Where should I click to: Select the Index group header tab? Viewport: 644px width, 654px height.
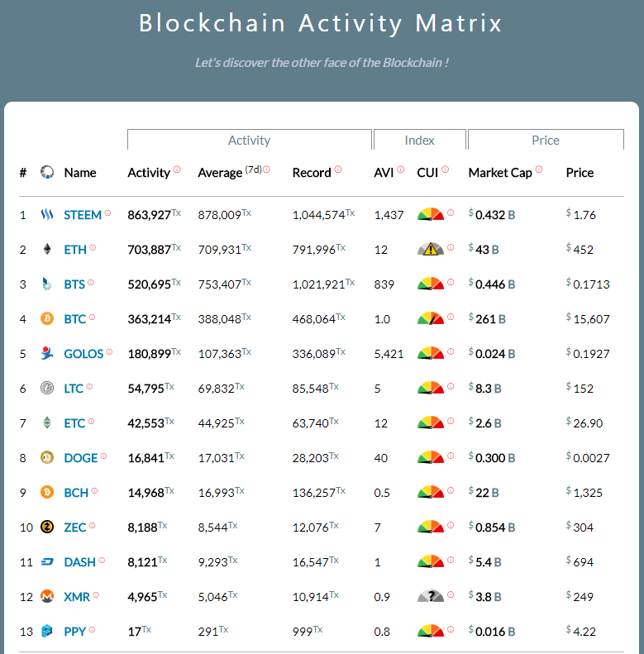coord(419,141)
